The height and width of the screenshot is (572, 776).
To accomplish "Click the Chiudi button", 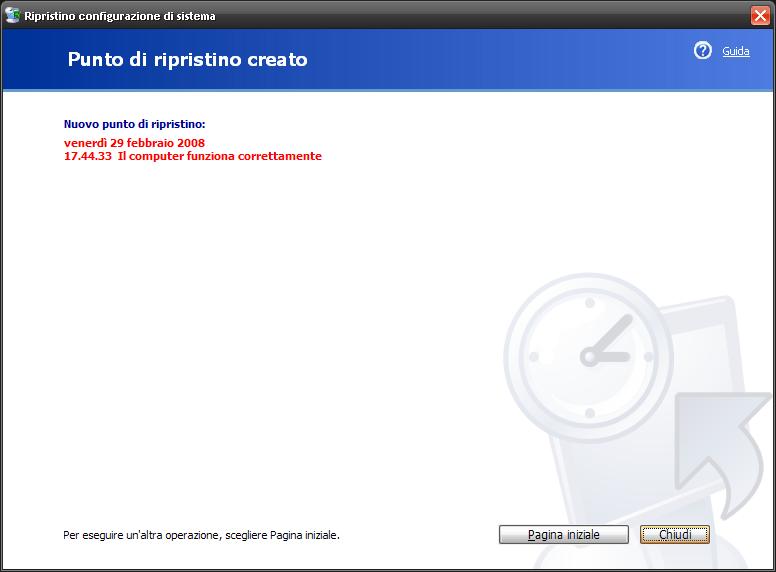I will [675, 534].
